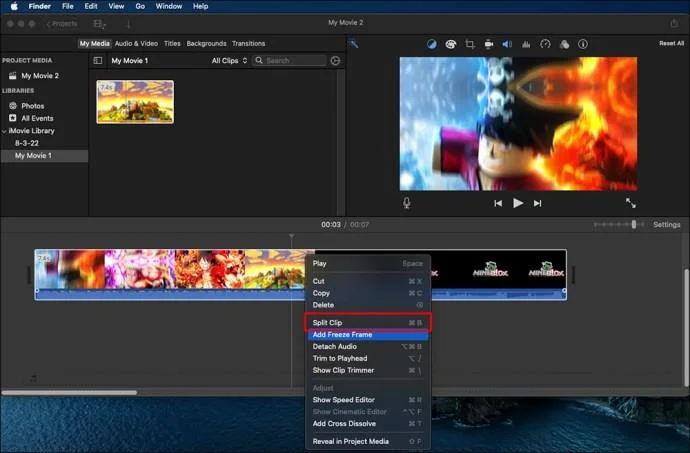The width and height of the screenshot is (690, 453).
Task: Select My Movie 1 in the library
Action: (x=33, y=155)
